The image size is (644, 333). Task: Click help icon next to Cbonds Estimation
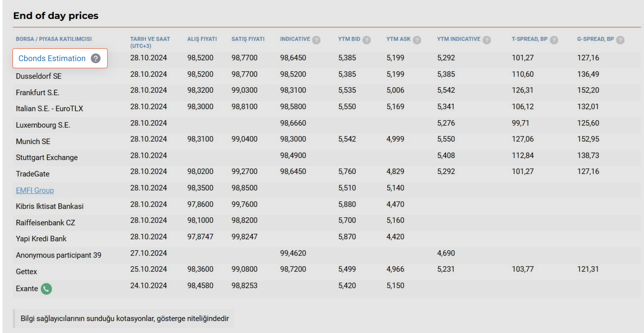click(95, 58)
